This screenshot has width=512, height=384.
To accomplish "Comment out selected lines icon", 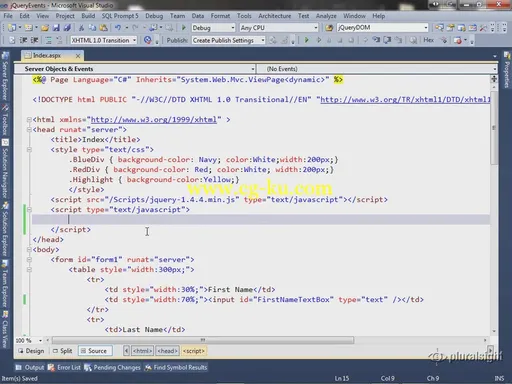I will point(49,40).
